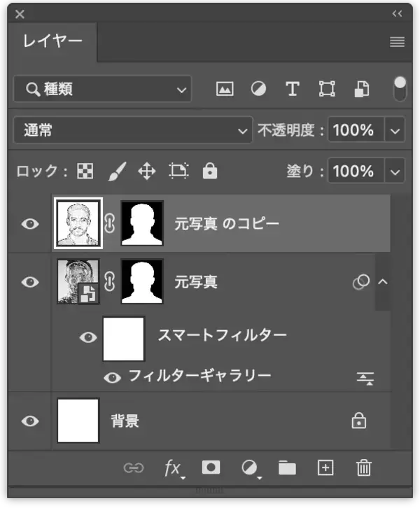Delete layer with trash icon
Image resolution: width=420 pixels, height=508 pixels.
[363, 467]
